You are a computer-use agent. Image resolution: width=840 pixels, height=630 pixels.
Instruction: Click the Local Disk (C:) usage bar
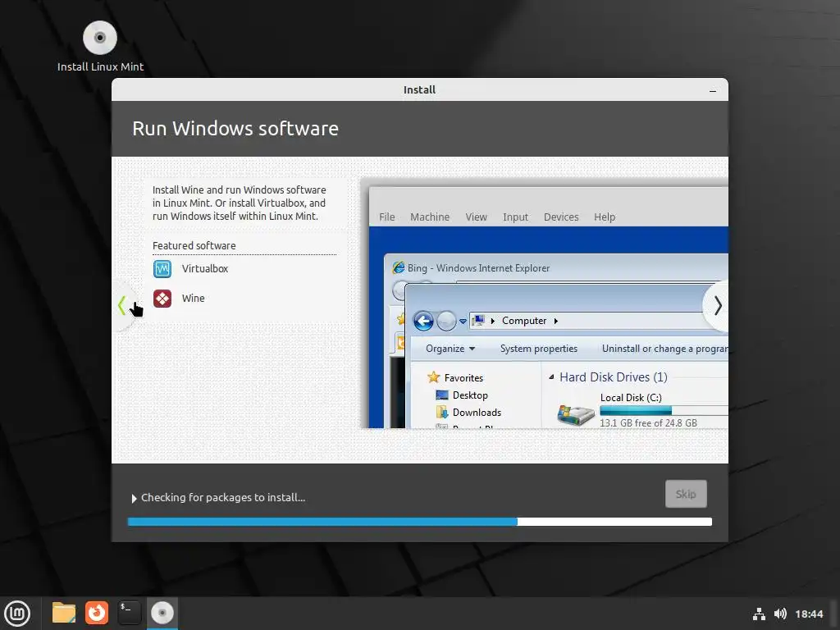click(x=664, y=410)
